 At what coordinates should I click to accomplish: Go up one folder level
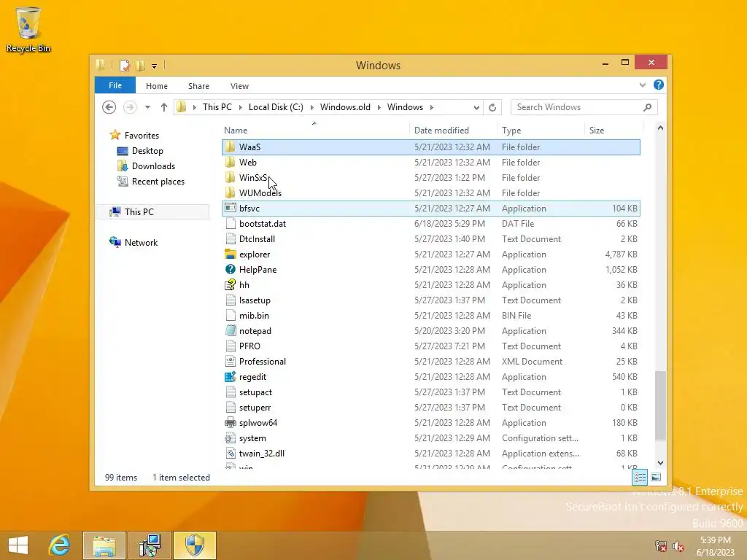click(x=164, y=107)
